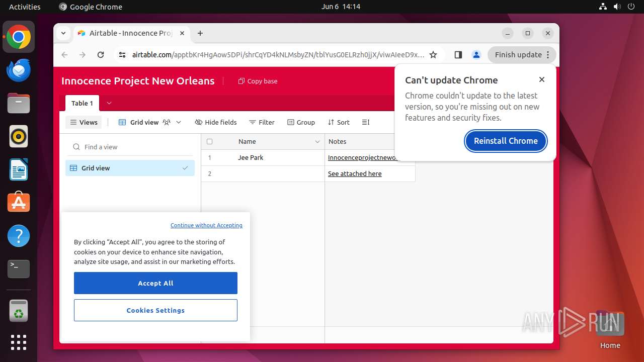Select the Table 1 tab

click(x=82, y=103)
